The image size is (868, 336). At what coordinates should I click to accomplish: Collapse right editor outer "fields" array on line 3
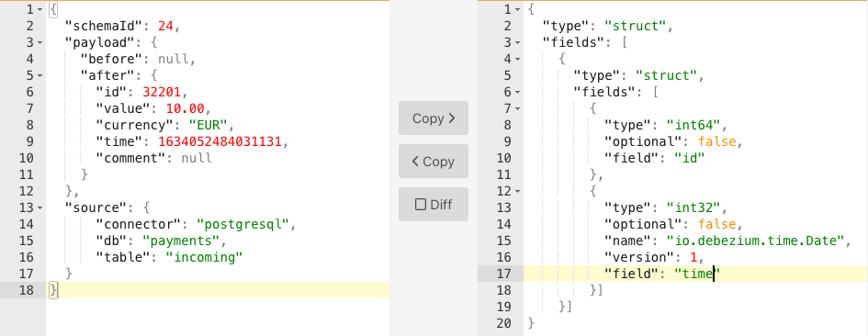pos(517,42)
